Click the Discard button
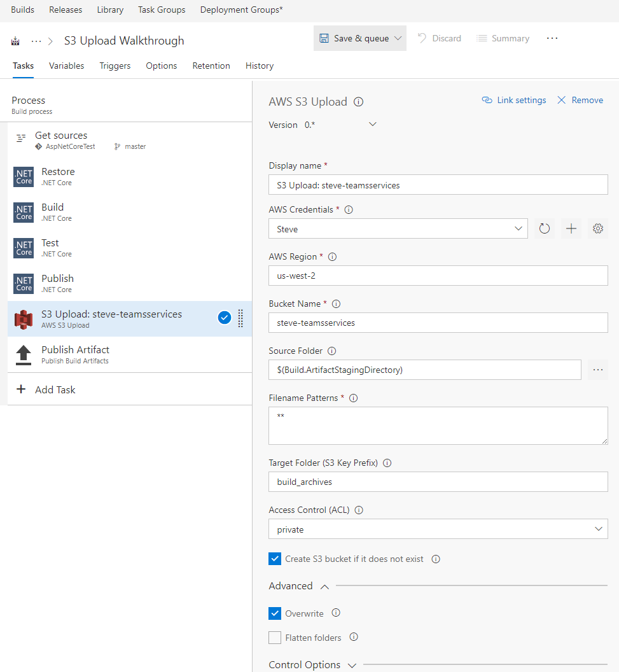This screenshot has width=619, height=672. coord(439,38)
